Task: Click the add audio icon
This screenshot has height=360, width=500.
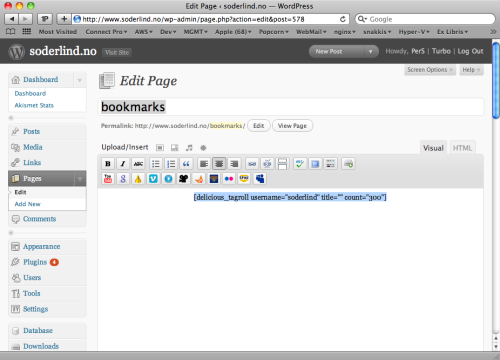Action: [x=189, y=148]
